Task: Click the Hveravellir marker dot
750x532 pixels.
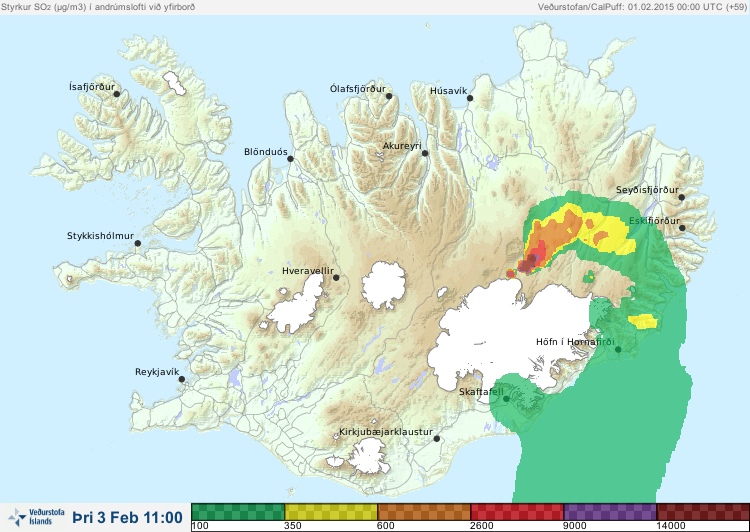Action: (x=336, y=277)
